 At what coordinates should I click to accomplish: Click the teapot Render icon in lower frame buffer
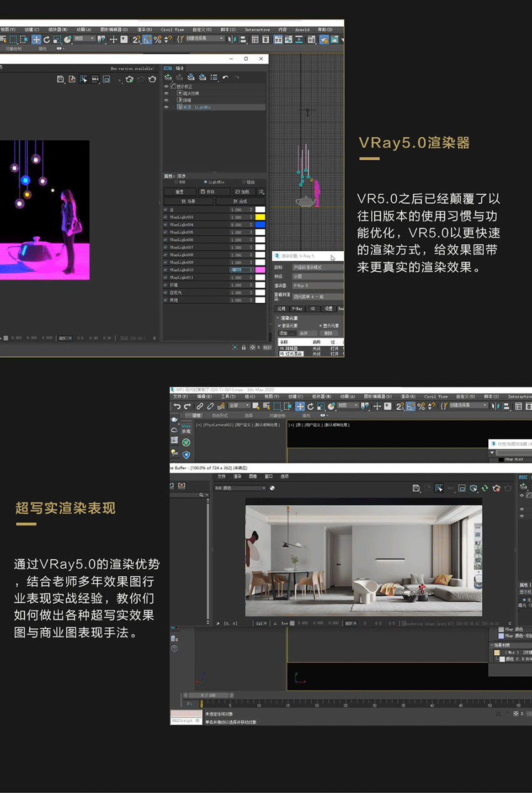click(x=508, y=487)
